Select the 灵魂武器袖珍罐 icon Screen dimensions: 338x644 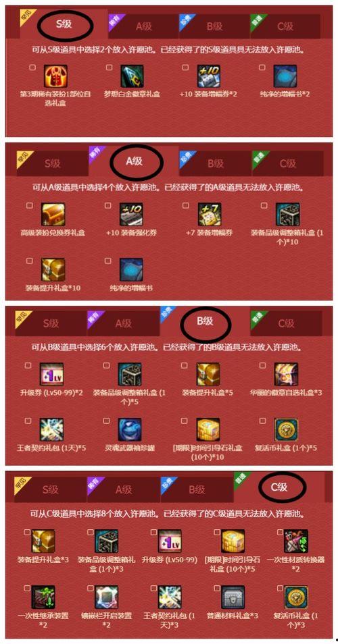point(130,429)
